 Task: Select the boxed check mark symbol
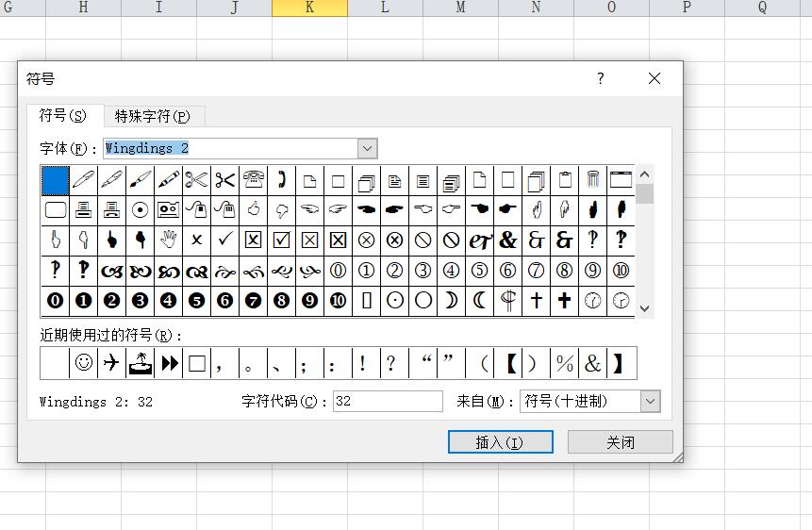pyautogui.click(x=281, y=240)
